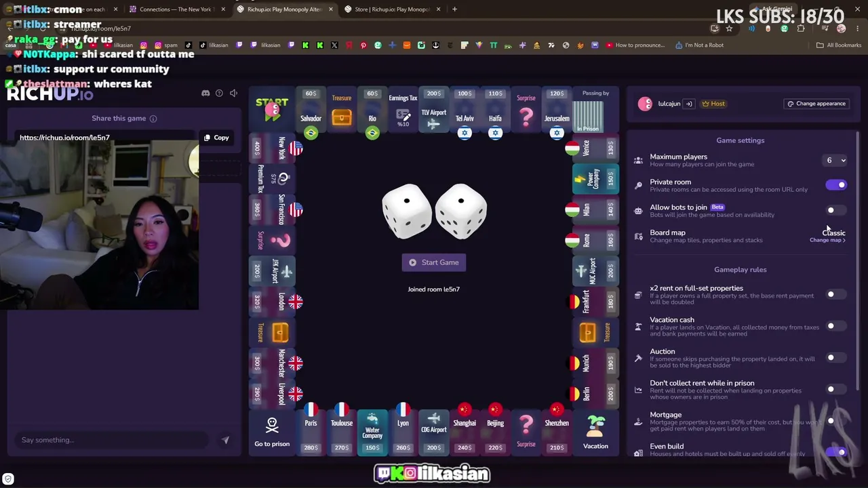Copy the room link
Screen dimensions: 868x488
(x=217, y=138)
